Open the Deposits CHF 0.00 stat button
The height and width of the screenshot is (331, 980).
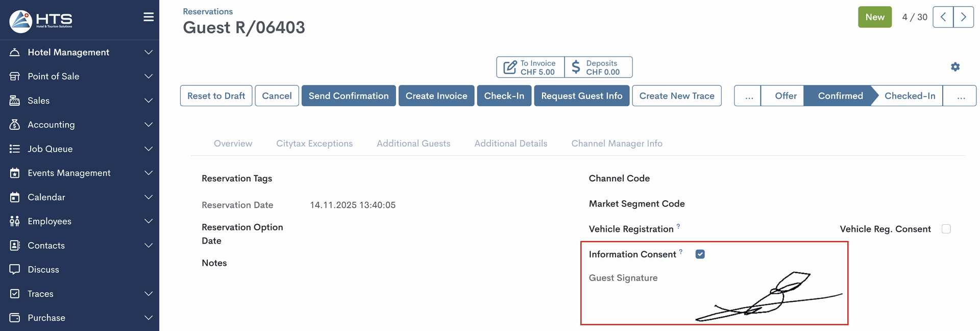(598, 67)
